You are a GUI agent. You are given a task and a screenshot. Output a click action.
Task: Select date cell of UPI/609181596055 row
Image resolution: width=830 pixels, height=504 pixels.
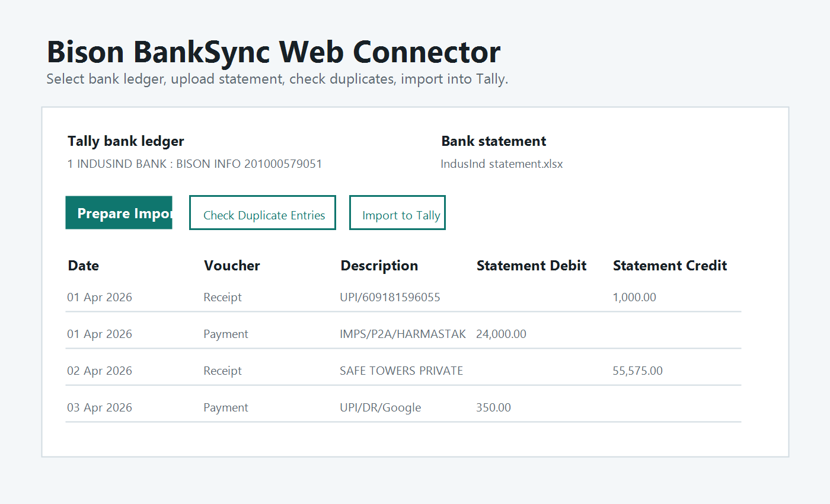pyautogui.click(x=100, y=297)
